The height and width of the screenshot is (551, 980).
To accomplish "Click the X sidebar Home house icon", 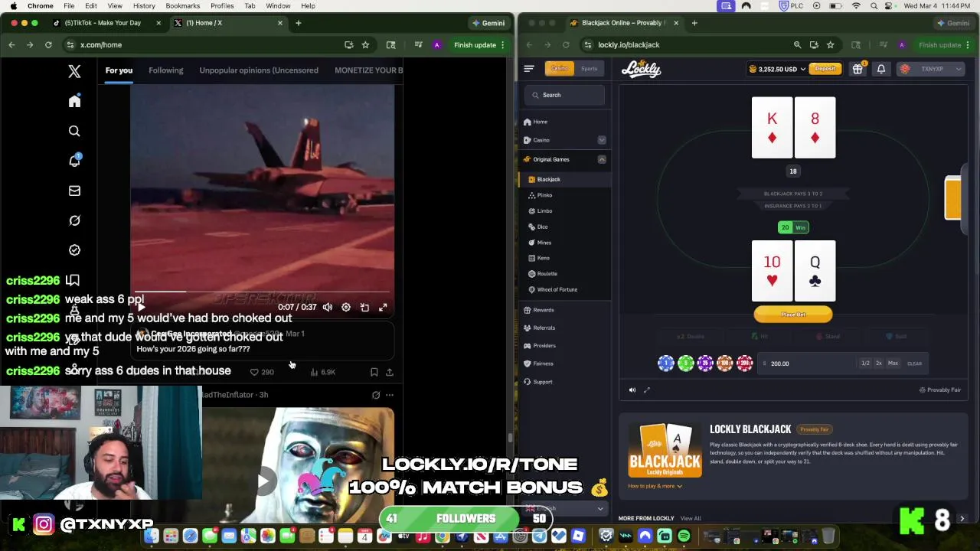I will click(x=74, y=101).
